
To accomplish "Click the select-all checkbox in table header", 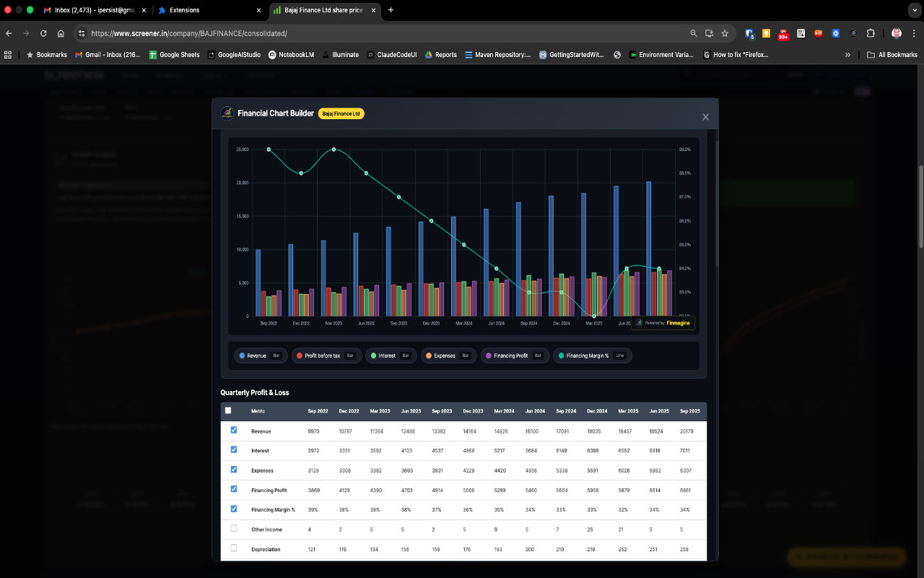I will [228, 409].
